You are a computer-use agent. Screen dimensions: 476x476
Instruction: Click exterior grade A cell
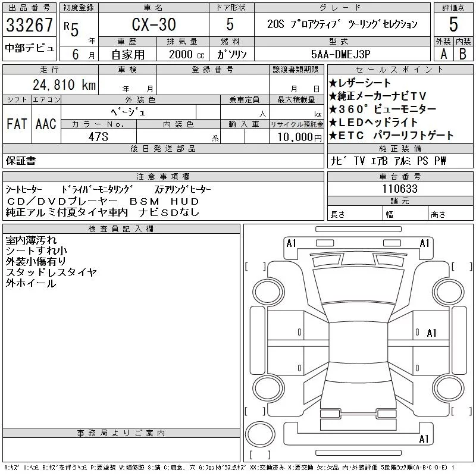pyautogui.click(x=443, y=54)
